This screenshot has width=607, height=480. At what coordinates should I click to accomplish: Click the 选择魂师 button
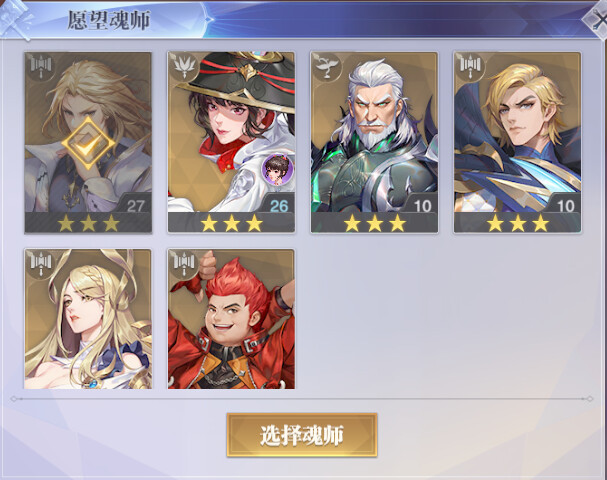pos(302,435)
